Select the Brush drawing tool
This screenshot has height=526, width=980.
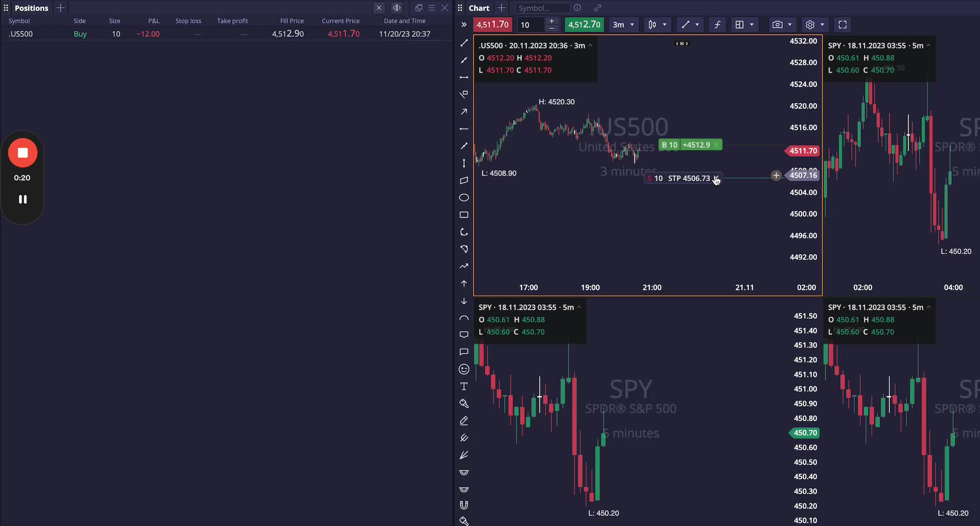pyautogui.click(x=464, y=403)
